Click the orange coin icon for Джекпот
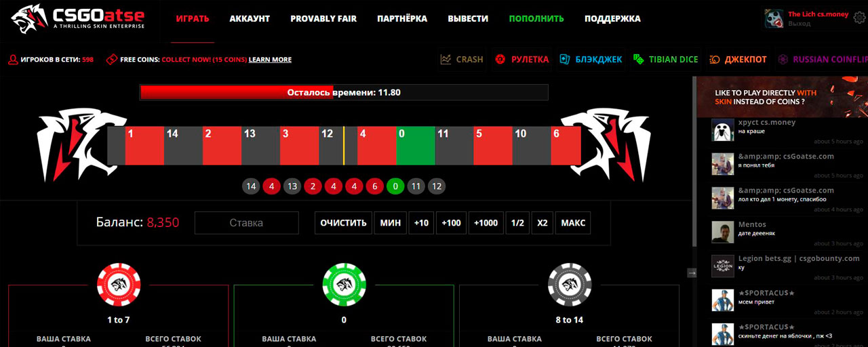868x347 pixels. tap(715, 60)
